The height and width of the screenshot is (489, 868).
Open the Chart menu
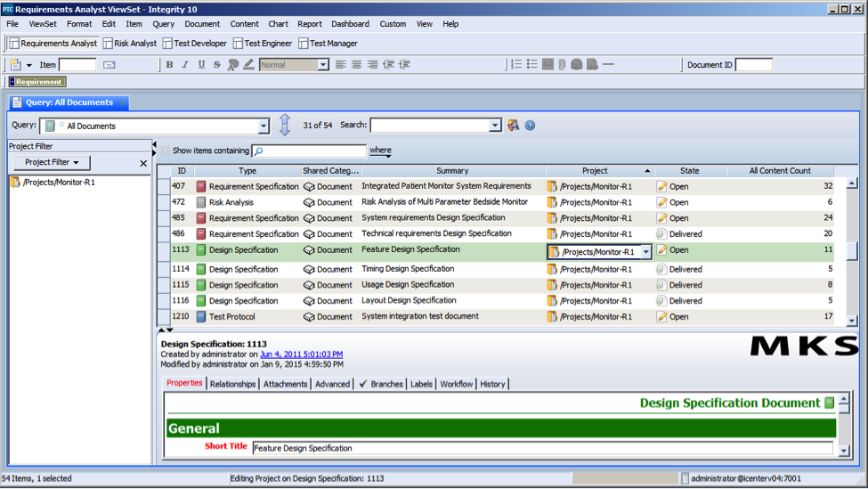[x=278, y=24]
